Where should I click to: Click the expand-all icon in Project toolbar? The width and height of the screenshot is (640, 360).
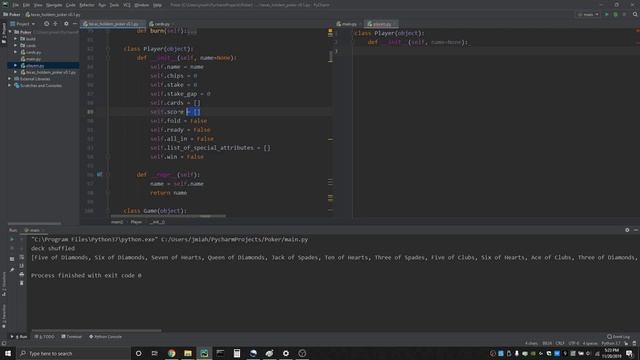click(x=56, y=24)
